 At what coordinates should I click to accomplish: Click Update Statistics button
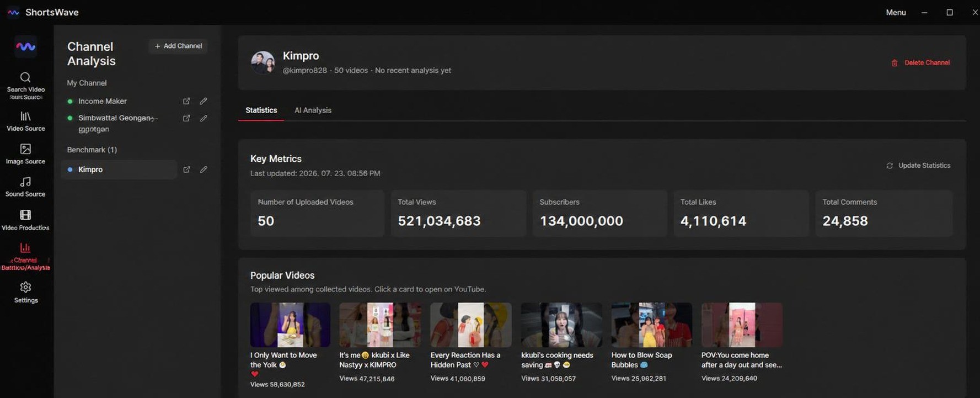click(918, 166)
